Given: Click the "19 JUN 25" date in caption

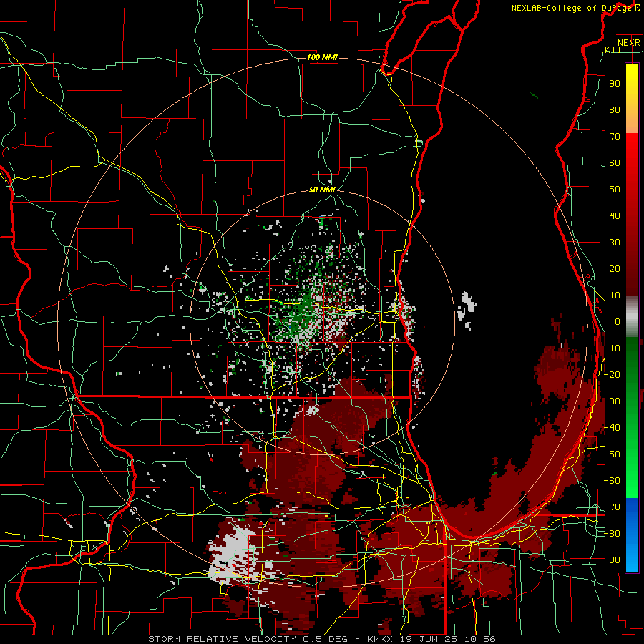Looking at the screenshot, I should [429, 639].
